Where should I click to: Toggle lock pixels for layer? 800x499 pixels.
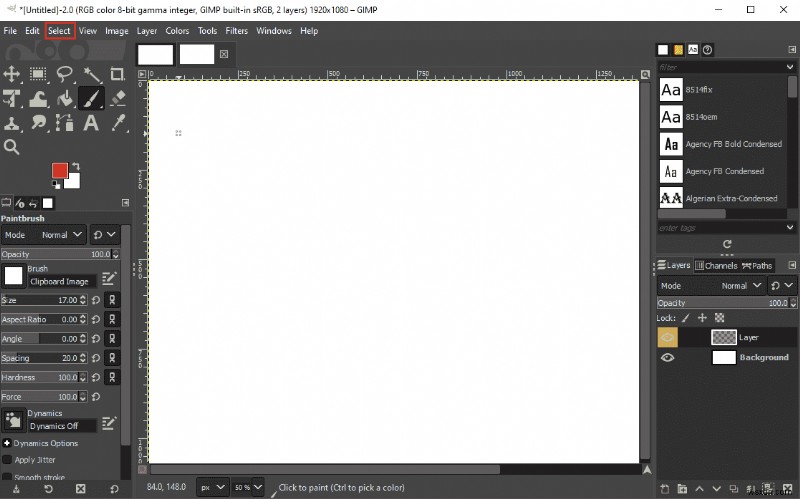[x=686, y=318]
